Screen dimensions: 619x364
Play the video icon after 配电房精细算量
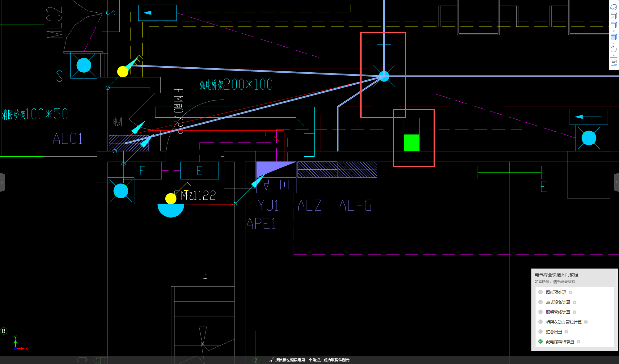[x=579, y=342]
